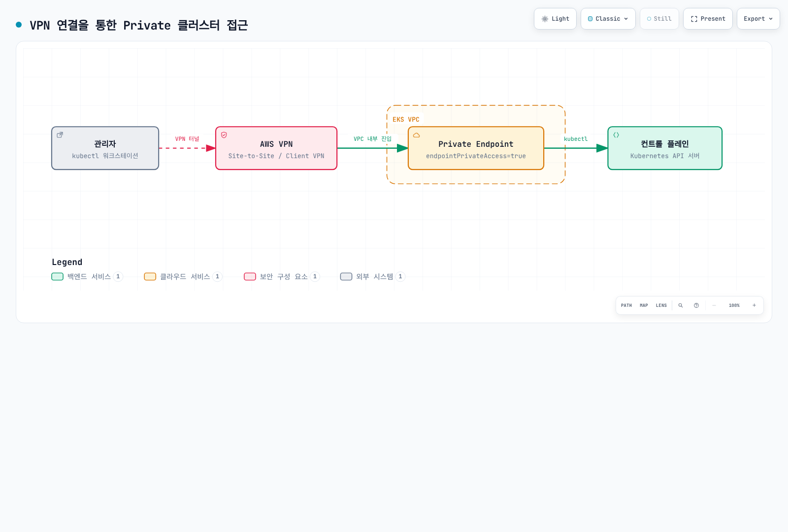Switch to MAP mode
The width and height of the screenshot is (788, 532).
[x=644, y=305]
